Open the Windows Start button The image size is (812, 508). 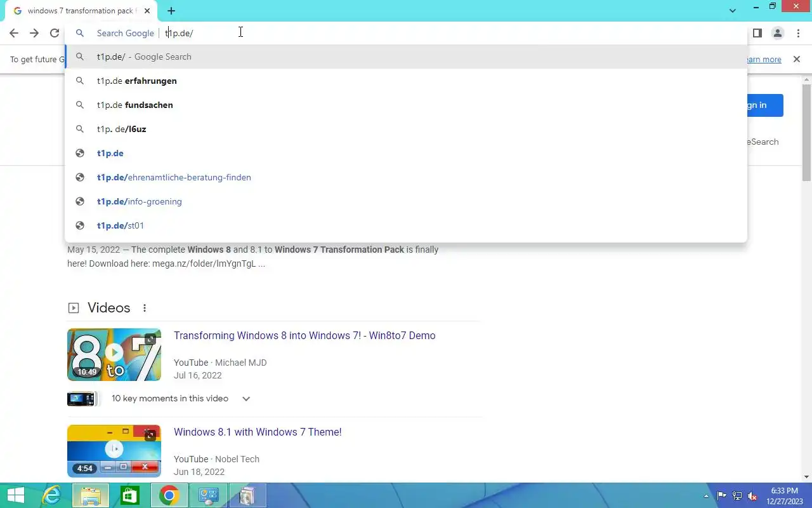pyautogui.click(x=16, y=495)
